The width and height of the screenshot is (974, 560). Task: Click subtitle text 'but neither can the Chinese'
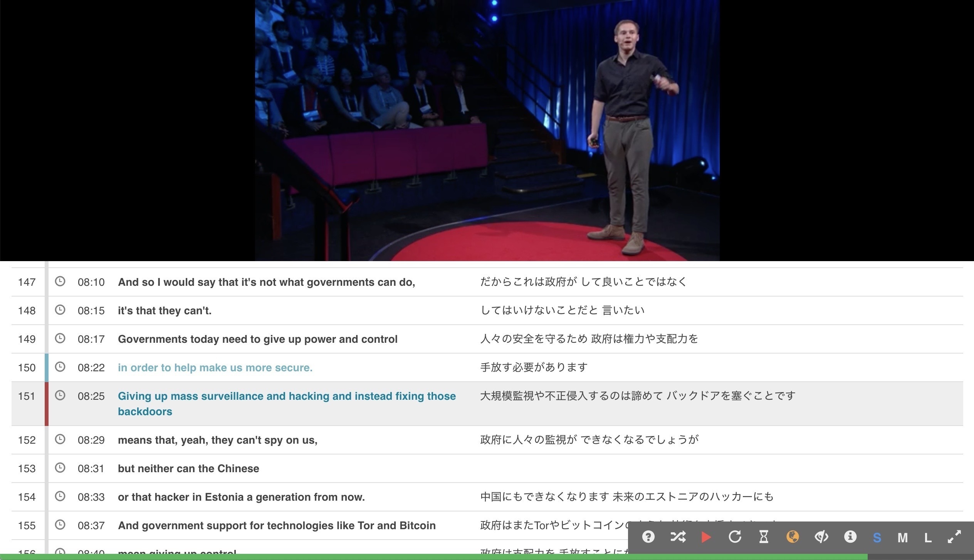point(188,468)
